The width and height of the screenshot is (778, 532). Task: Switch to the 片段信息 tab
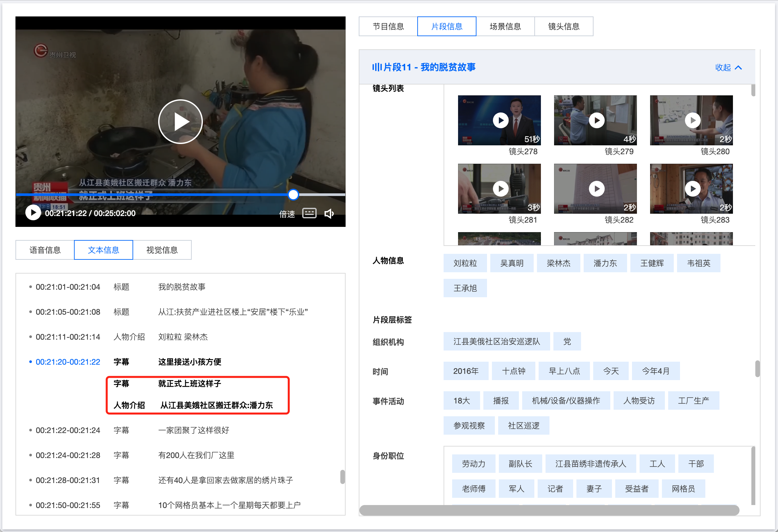coord(447,26)
